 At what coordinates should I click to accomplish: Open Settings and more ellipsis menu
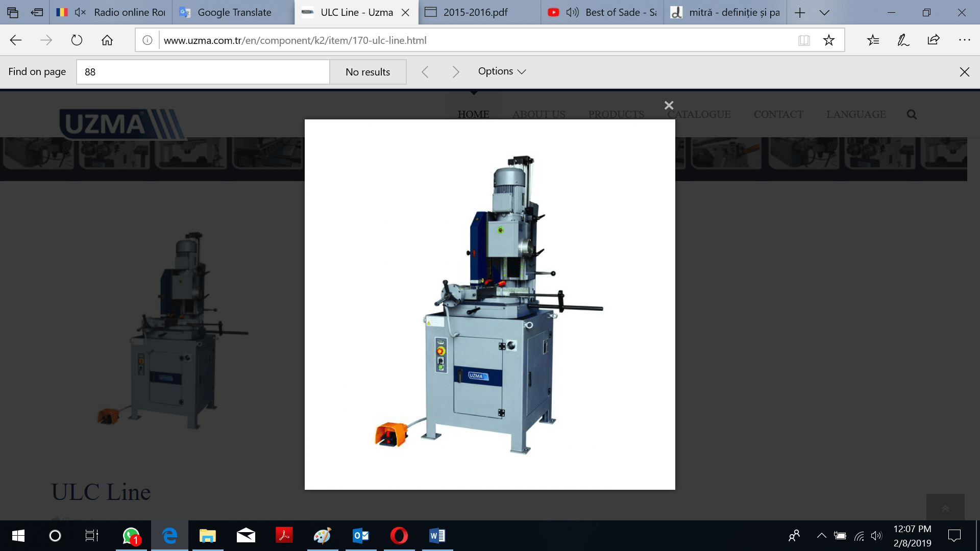click(964, 40)
